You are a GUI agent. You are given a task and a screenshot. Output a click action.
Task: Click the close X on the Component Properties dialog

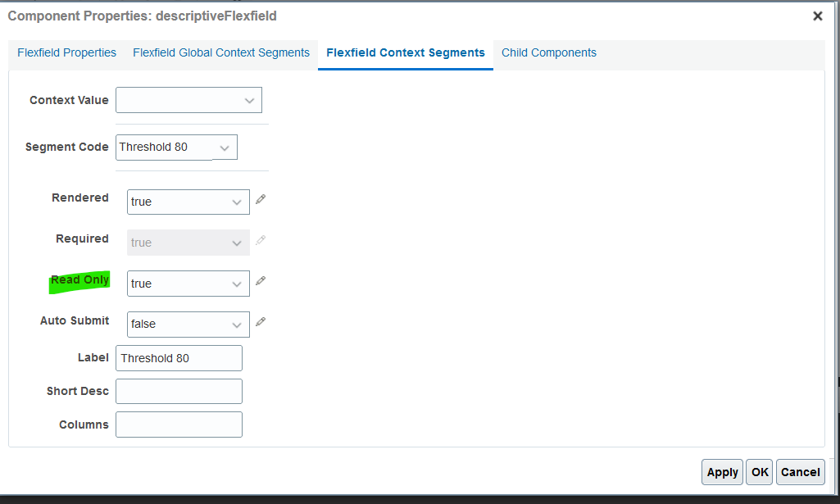coord(817,15)
